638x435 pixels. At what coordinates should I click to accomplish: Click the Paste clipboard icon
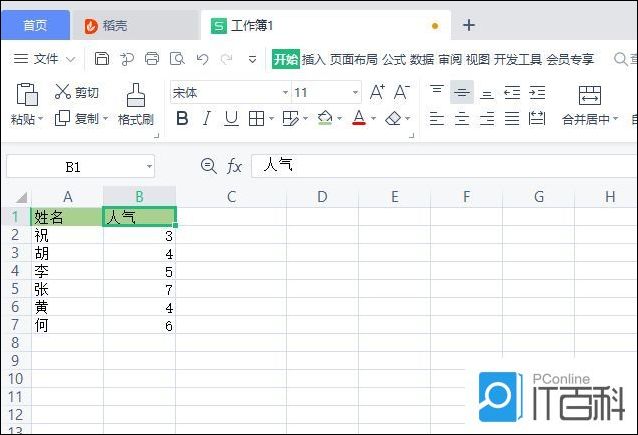[x=27, y=94]
